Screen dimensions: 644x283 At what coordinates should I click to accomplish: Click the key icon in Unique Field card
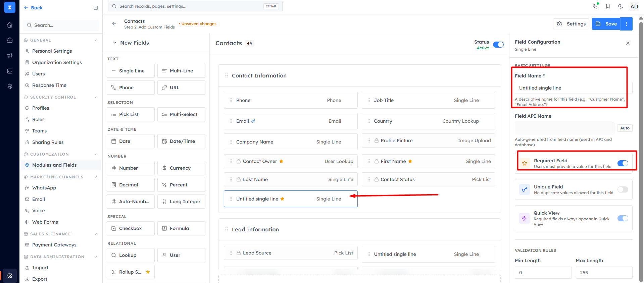pos(524,189)
